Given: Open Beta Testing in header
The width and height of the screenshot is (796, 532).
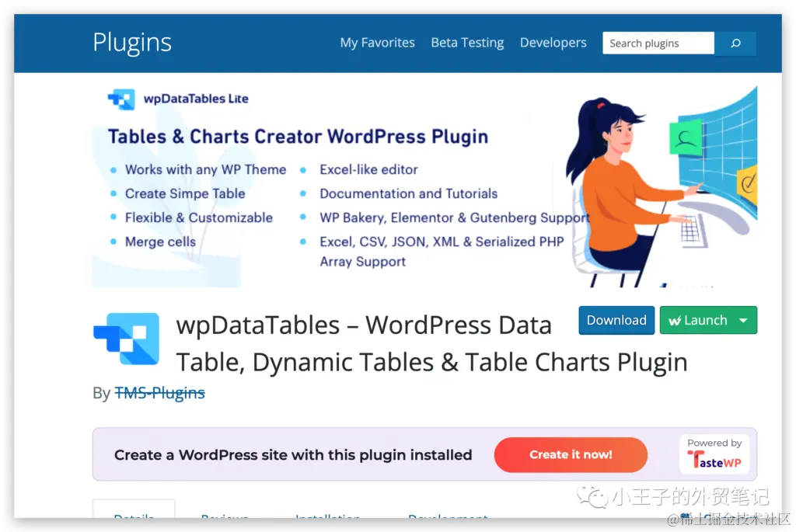Looking at the screenshot, I should pos(467,43).
